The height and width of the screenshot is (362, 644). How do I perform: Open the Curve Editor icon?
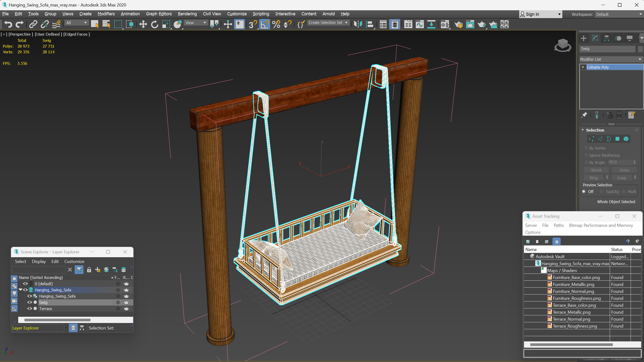coord(420,24)
